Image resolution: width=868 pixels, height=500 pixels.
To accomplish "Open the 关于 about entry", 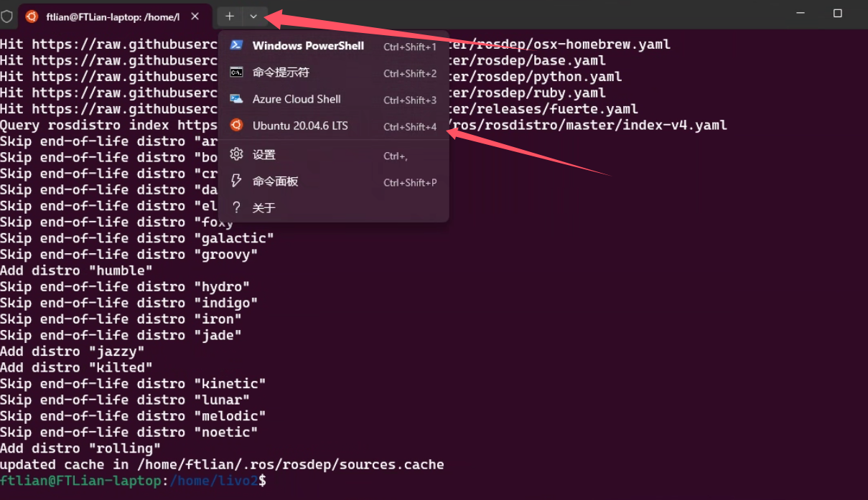I will click(x=263, y=208).
